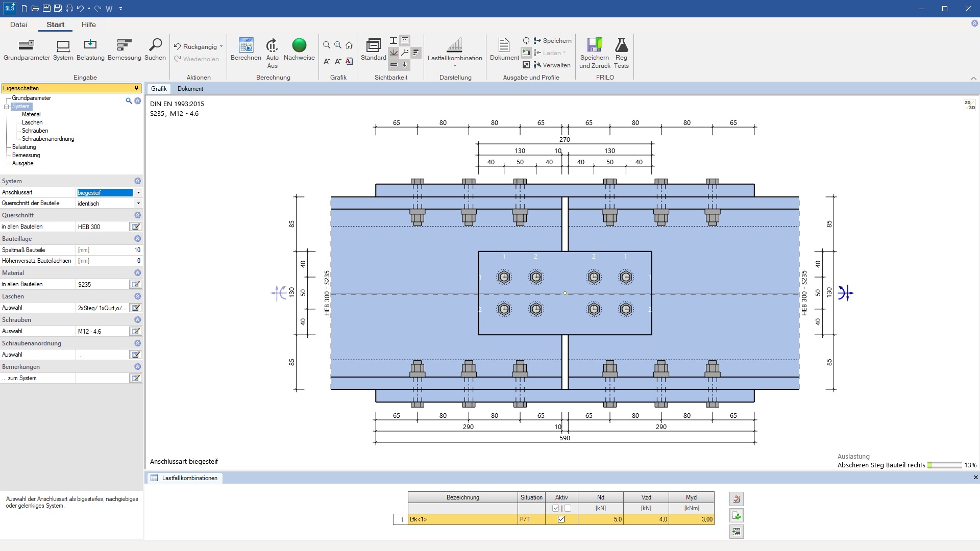Screen dimensions: 980x551
Task: Open the Dokument output icon
Action: click(504, 45)
